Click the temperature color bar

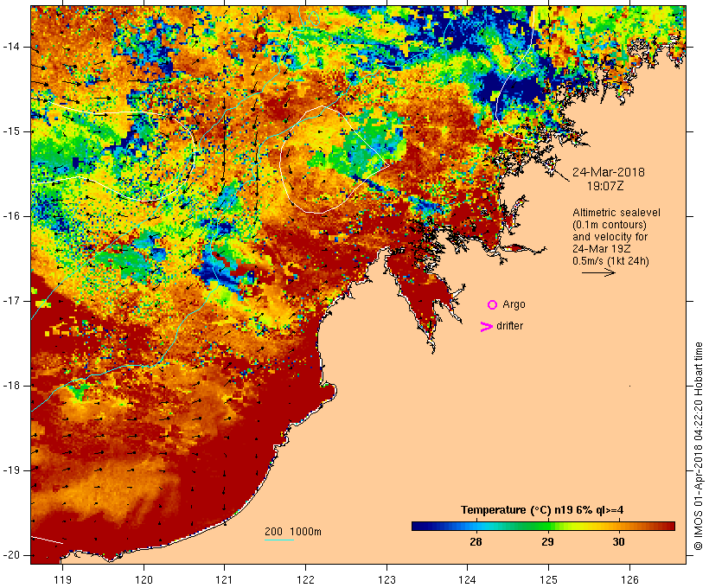(x=543, y=526)
